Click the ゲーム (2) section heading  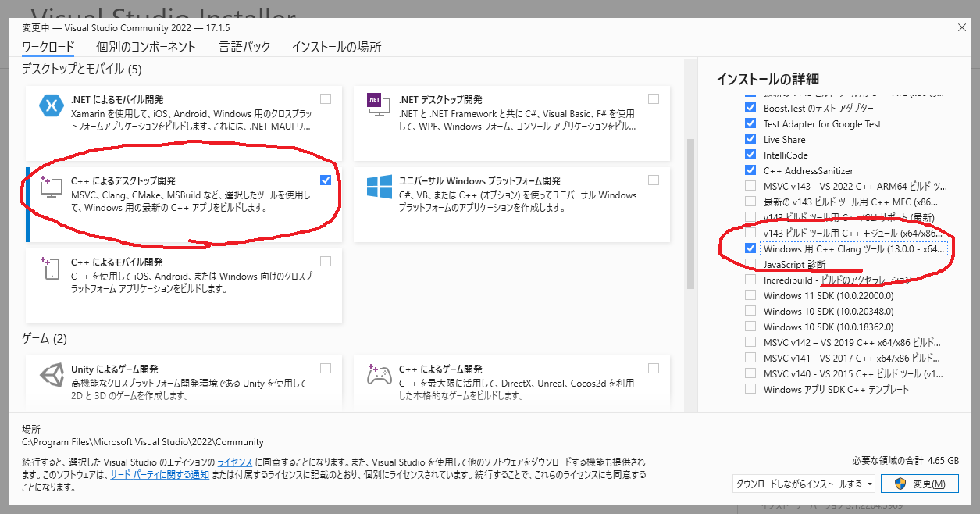(x=45, y=339)
